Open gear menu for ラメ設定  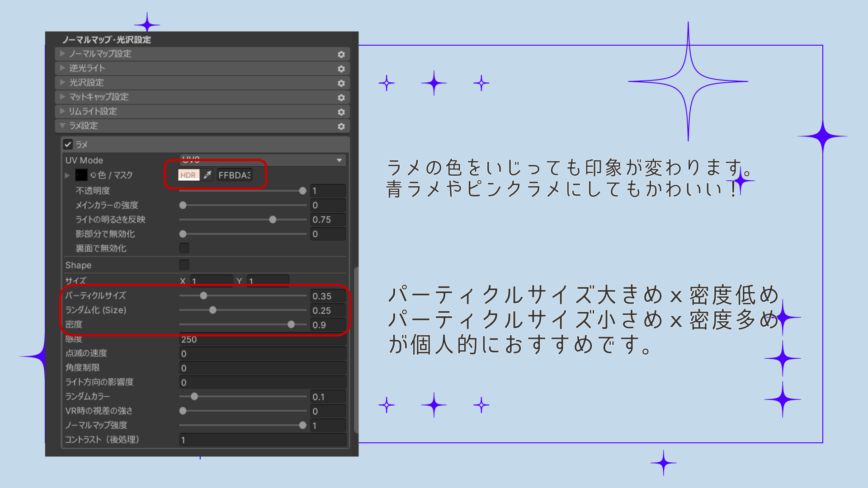[x=341, y=127]
